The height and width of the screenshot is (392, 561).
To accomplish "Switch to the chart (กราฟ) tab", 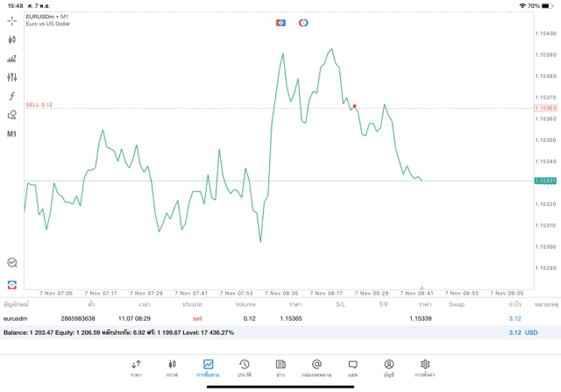I will 172,367.
